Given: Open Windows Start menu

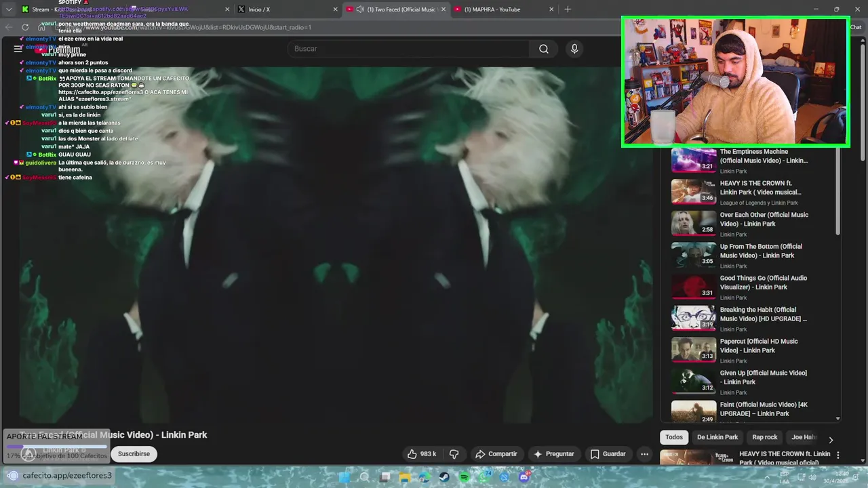Looking at the screenshot, I should tap(344, 477).
